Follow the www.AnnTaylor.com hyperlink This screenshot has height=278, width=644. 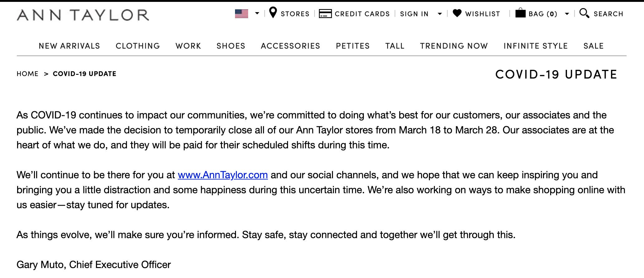[x=223, y=175]
